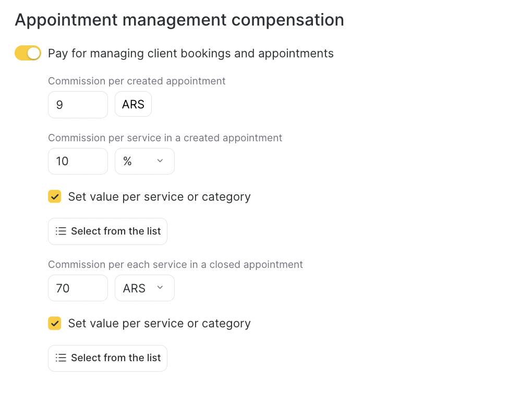This screenshot has height=393, width=532.
Task: Focus the commission per created appointment field
Action: pos(78,105)
